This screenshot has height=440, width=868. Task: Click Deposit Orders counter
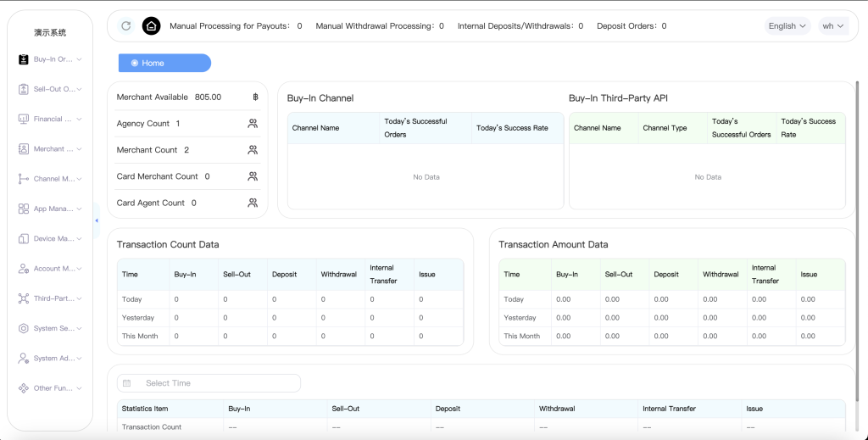pos(632,26)
